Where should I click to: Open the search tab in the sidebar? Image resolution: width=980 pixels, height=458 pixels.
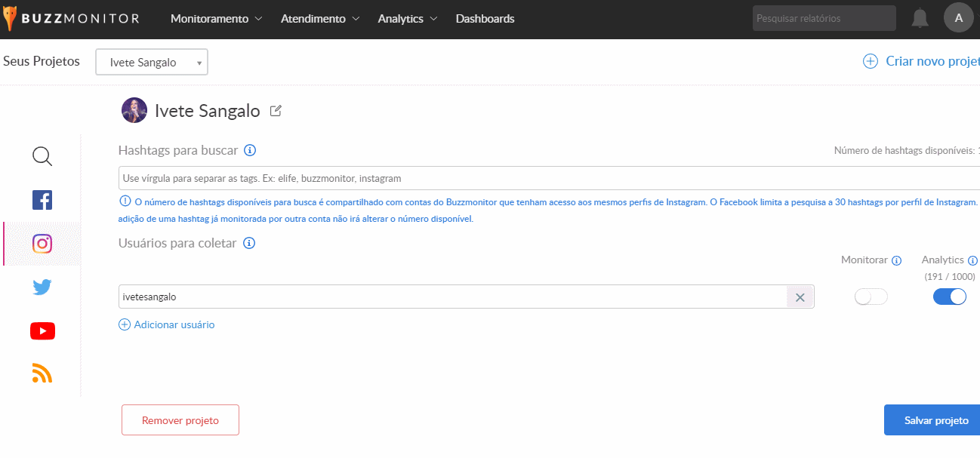42,156
